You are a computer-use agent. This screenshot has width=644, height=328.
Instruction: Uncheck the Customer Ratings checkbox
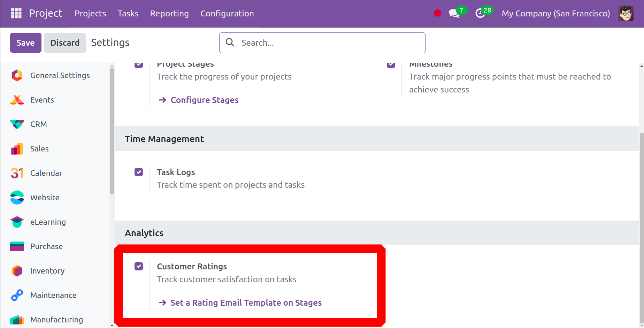click(x=139, y=266)
